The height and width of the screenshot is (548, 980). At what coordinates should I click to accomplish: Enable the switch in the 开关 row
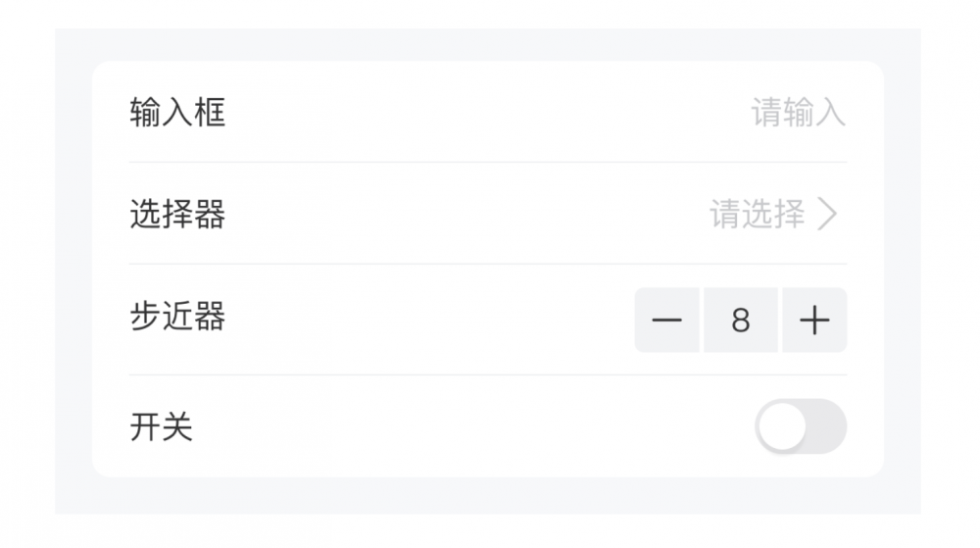coord(801,426)
